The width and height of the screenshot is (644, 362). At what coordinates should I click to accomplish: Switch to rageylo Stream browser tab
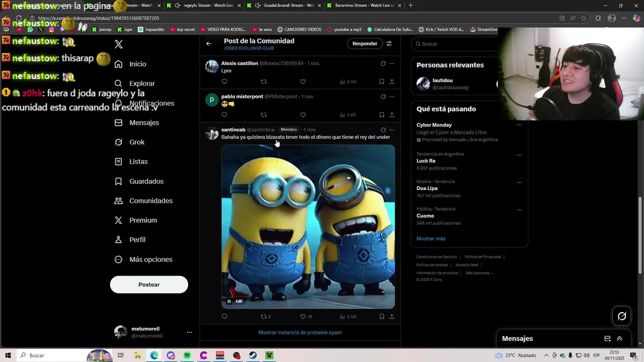[x=203, y=6]
